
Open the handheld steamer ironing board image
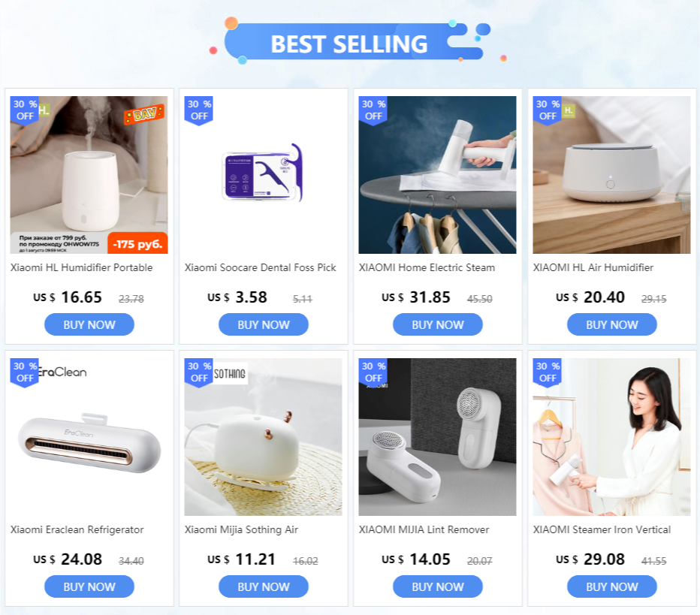tap(437, 175)
